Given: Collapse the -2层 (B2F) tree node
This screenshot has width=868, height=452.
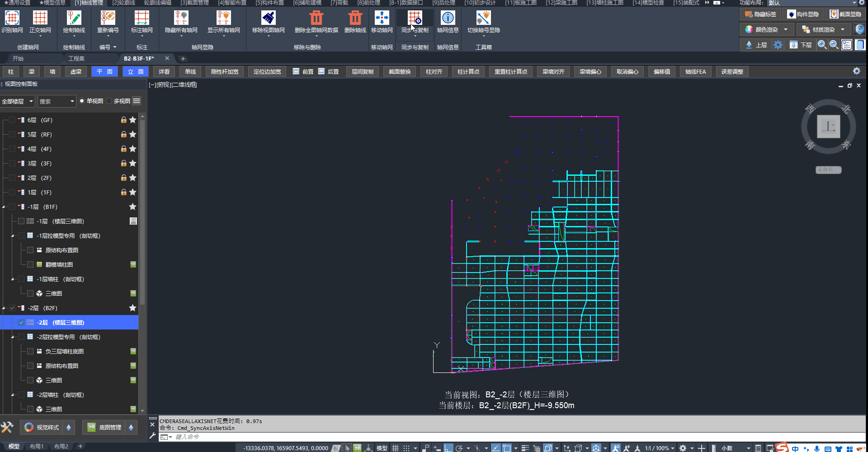Looking at the screenshot, I should (x=4, y=308).
